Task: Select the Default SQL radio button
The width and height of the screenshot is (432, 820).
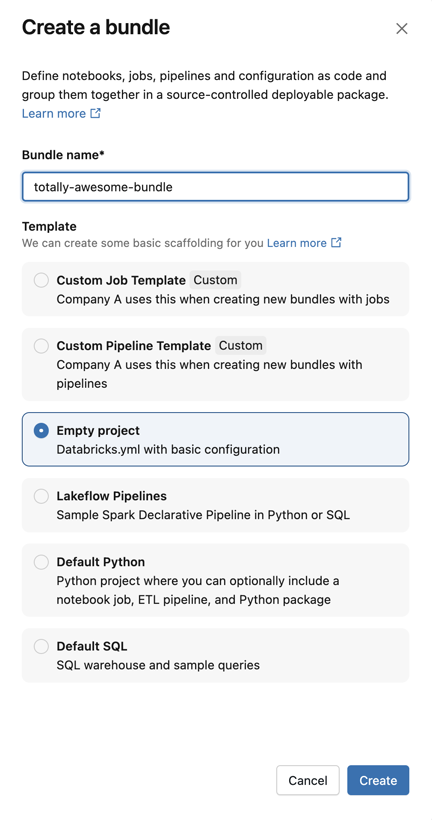Action: pos(41,646)
